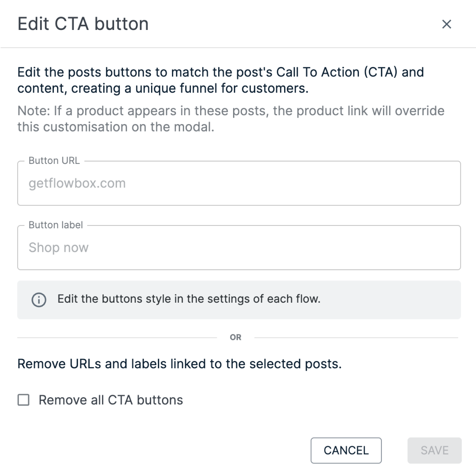The height and width of the screenshot is (469, 476).
Task: Click "Remove URLs and labels linked" text
Action: [x=180, y=364]
